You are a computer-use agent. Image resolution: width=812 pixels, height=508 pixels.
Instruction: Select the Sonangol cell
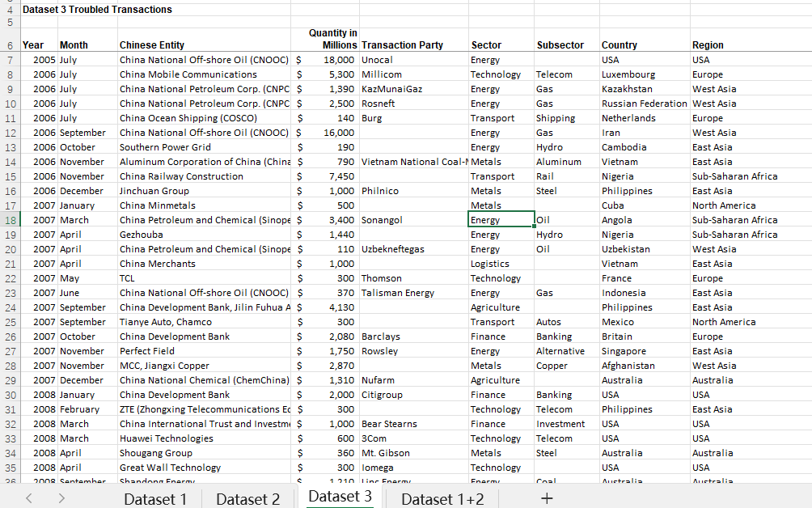414,220
